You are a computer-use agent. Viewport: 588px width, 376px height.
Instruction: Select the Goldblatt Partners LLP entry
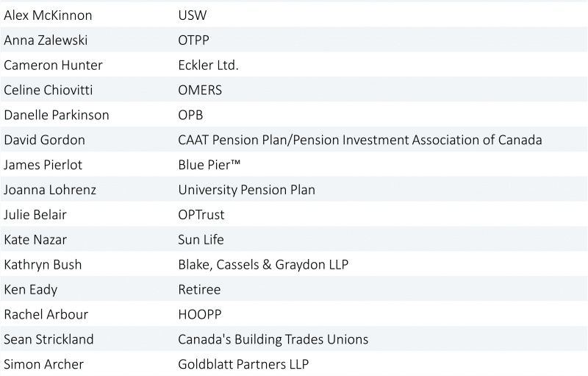[243, 364]
